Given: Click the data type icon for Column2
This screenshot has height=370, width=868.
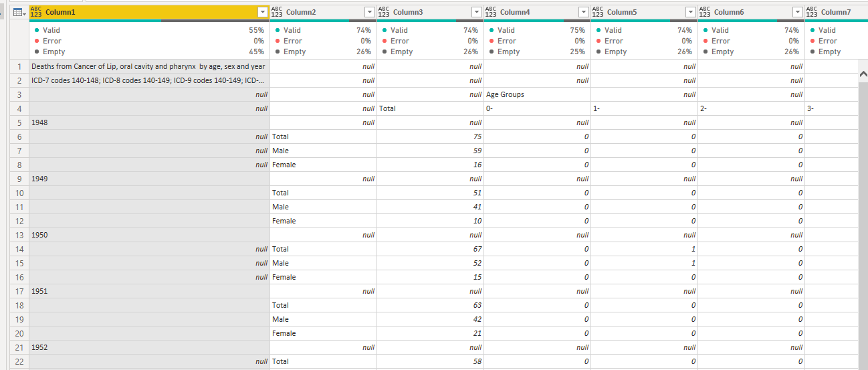Looking at the screenshot, I should point(277,12).
